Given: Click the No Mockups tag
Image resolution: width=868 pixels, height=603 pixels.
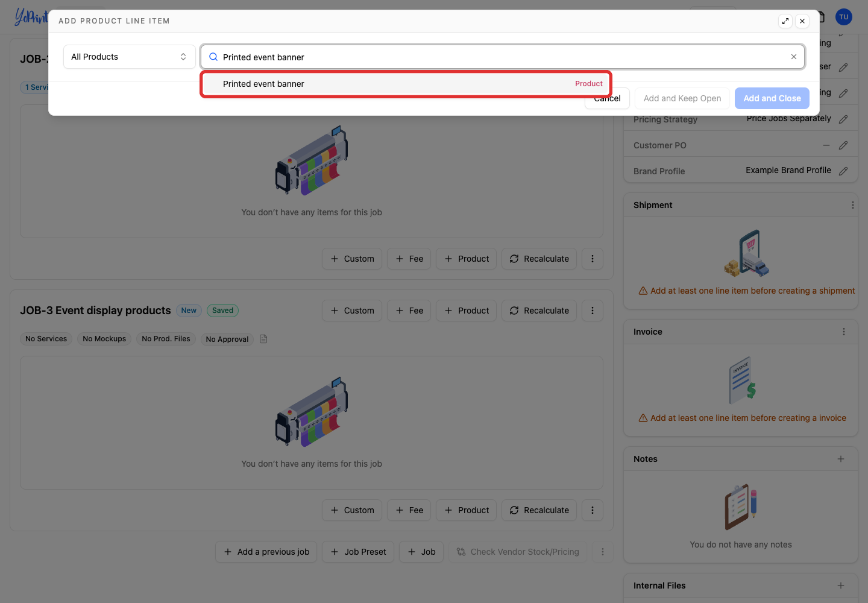Looking at the screenshot, I should (x=104, y=339).
